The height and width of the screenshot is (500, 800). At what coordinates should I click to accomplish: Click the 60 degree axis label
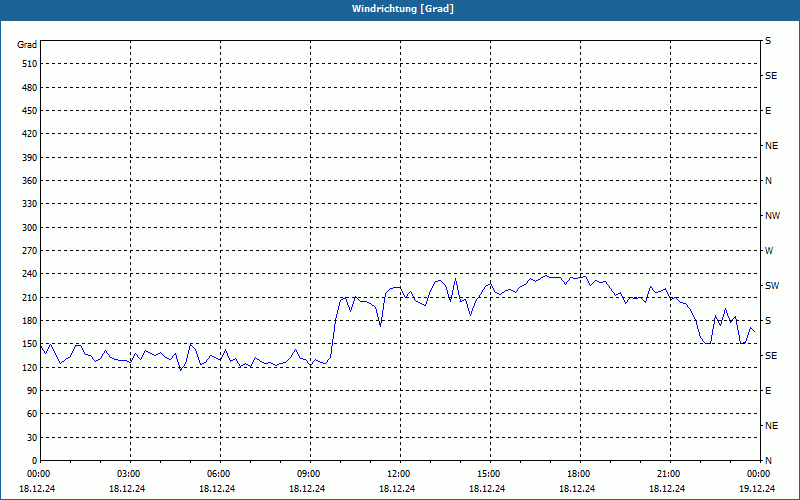coord(32,414)
